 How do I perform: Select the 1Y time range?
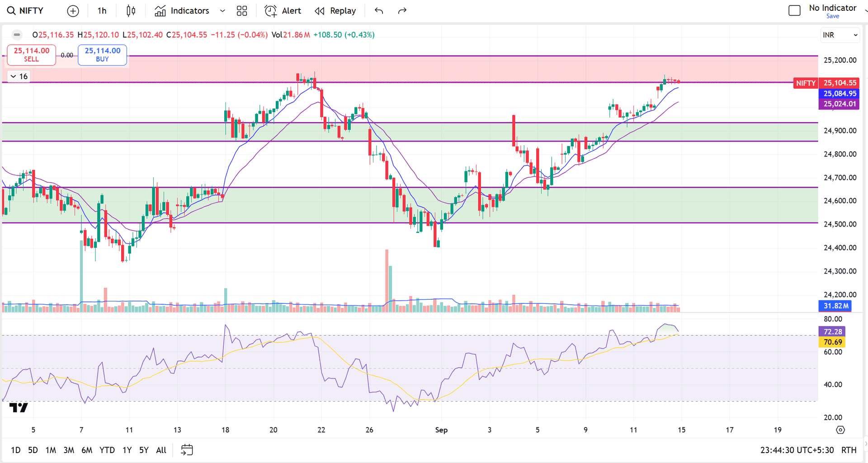127,450
